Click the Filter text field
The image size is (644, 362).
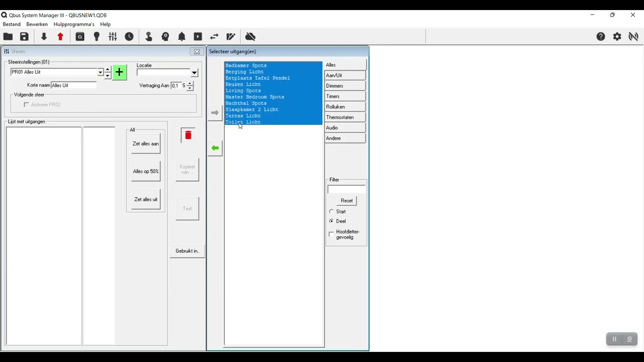pyautogui.click(x=347, y=190)
